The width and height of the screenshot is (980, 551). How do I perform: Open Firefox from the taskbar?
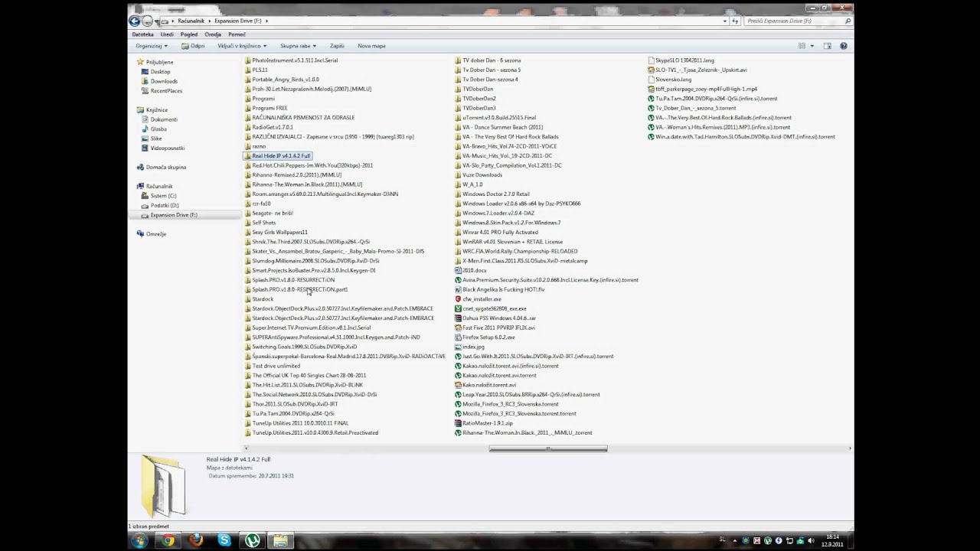[196, 541]
